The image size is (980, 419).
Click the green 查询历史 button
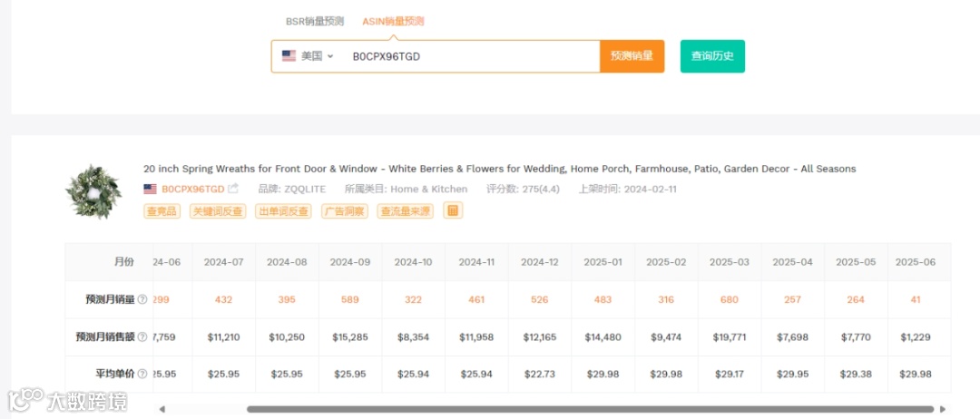point(712,56)
